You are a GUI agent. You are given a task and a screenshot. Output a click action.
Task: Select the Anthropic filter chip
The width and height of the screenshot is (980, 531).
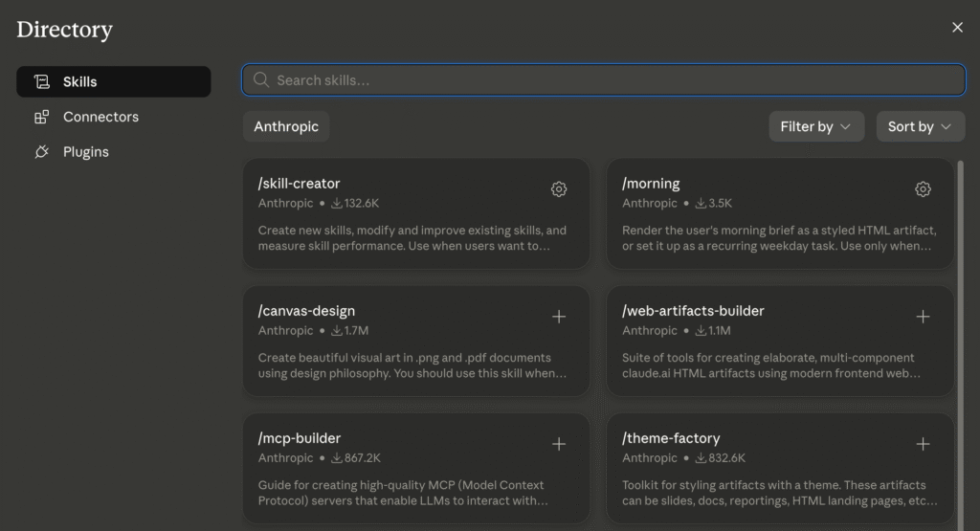click(286, 127)
